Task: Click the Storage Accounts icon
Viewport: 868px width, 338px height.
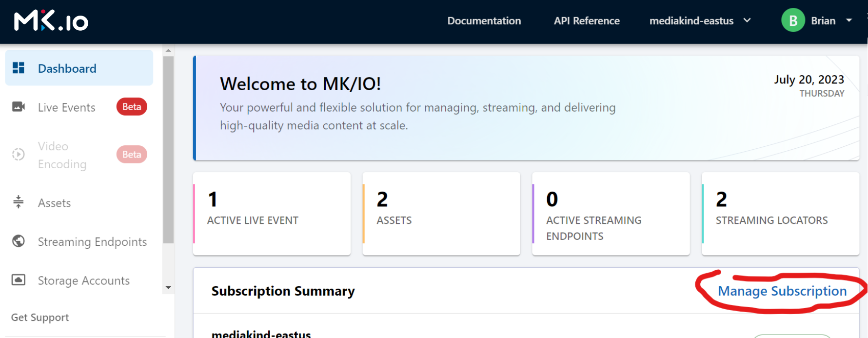Action: 19,280
